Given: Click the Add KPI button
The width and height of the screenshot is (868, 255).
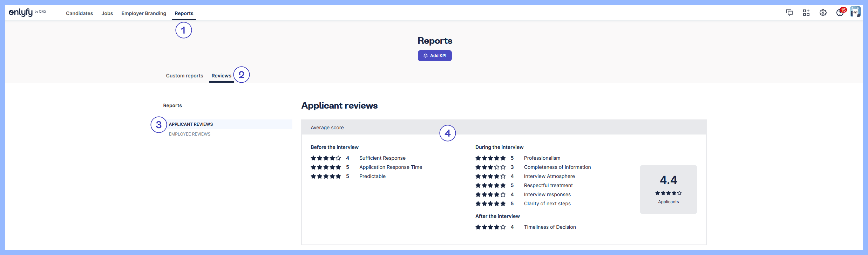Looking at the screenshot, I should (435, 56).
